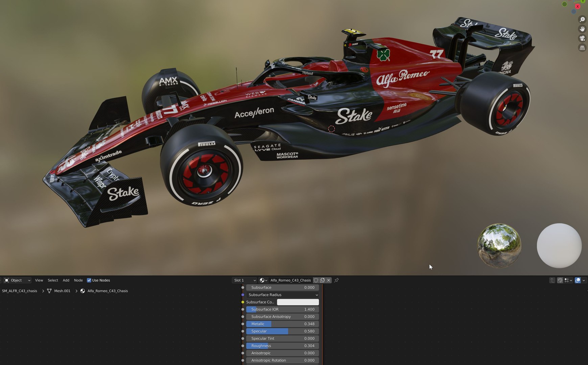The image size is (588, 365).
Task: Click the red X axis gizmo
Action: coord(578,6)
